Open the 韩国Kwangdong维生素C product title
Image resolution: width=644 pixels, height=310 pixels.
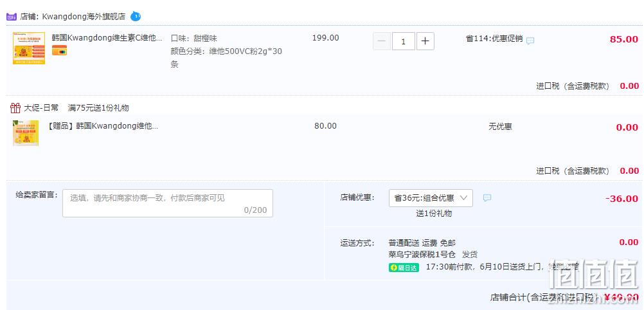coord(107,38)
